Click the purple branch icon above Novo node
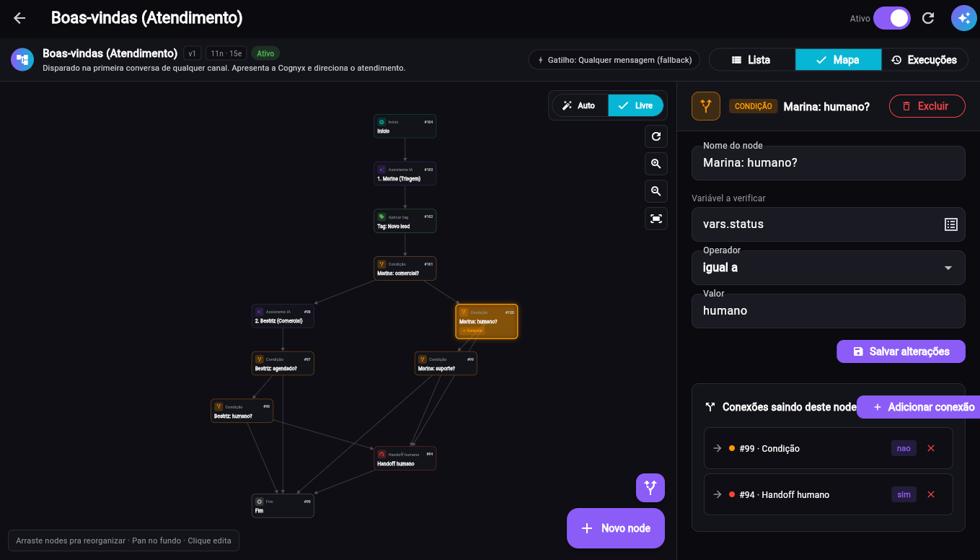The height and width of the screenshot is (560, 980). point(650,488)
